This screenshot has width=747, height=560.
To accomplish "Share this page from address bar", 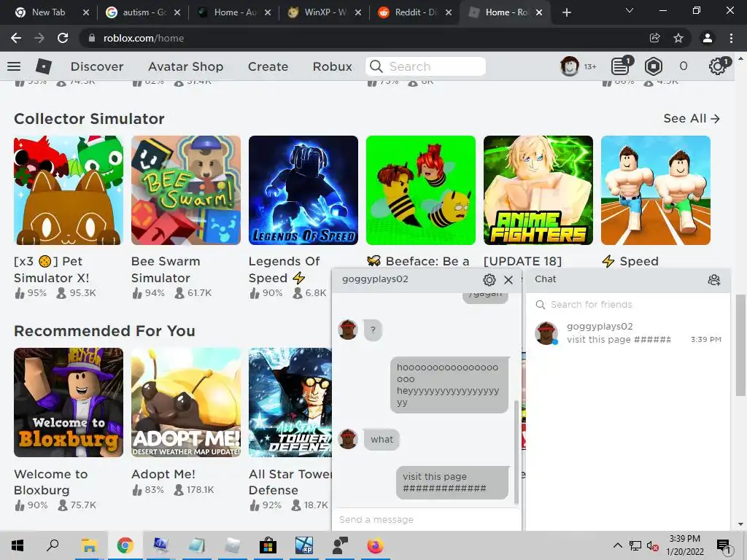I will tap(654, 38).
